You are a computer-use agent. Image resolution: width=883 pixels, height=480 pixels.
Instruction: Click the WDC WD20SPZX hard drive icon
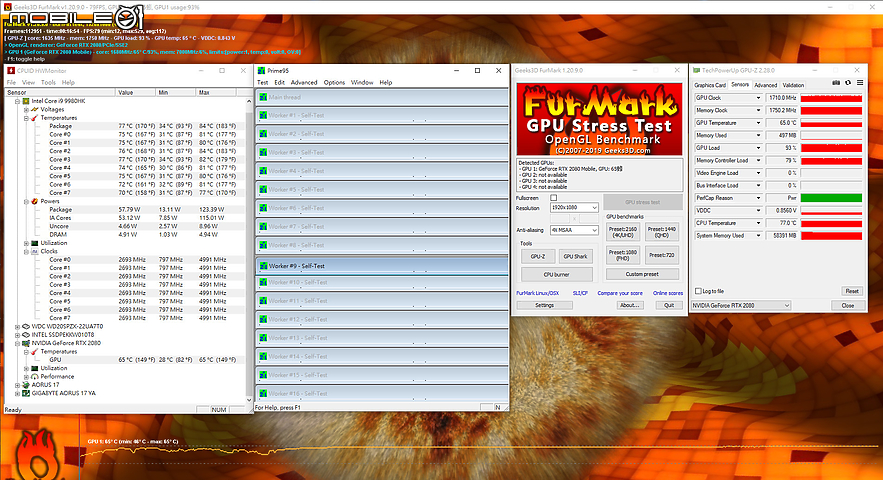pyautogui.click(x=25, y=326)
